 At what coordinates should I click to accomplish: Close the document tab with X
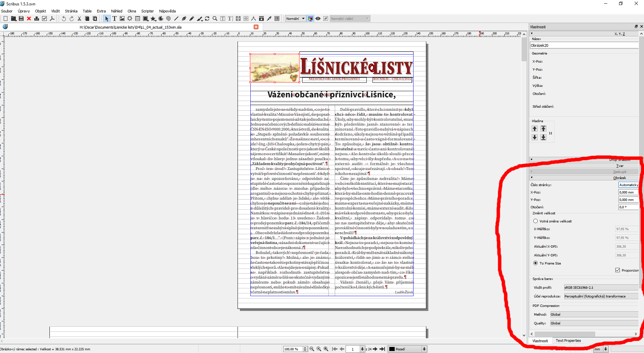pyautogui.click(x=256, y=27)
